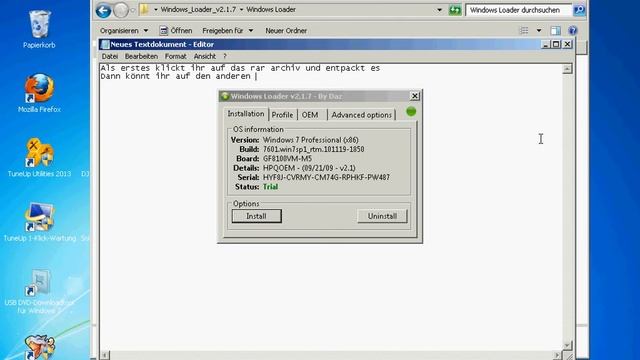Click the green Trial status text

tap(270, 187)
